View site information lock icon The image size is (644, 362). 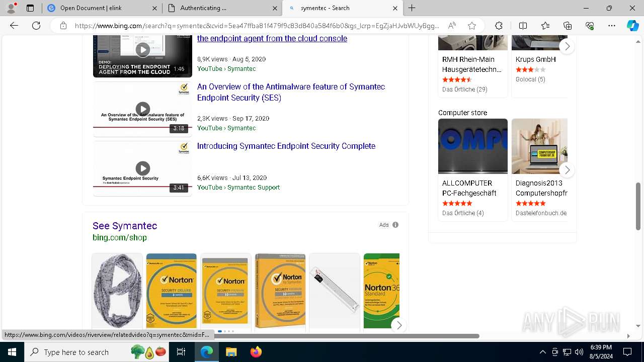tap(63, 26)
